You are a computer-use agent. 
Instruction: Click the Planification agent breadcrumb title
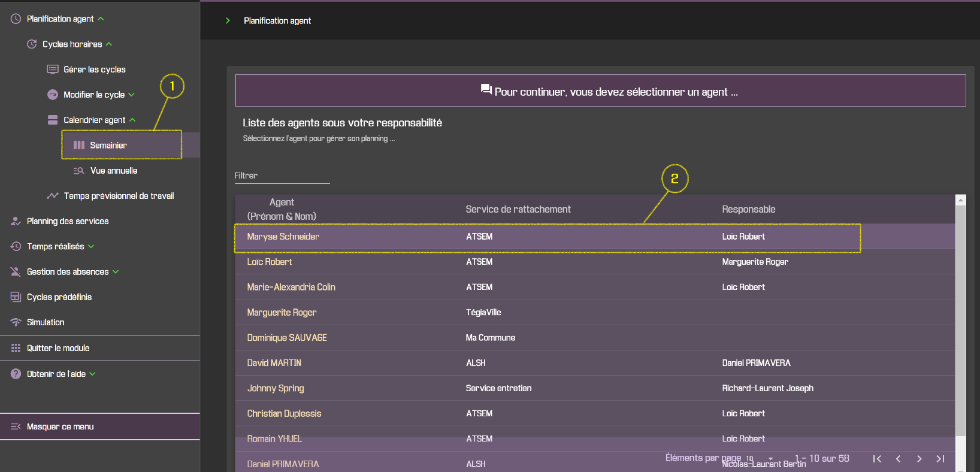pyautogui.click(x=277, y=20)
